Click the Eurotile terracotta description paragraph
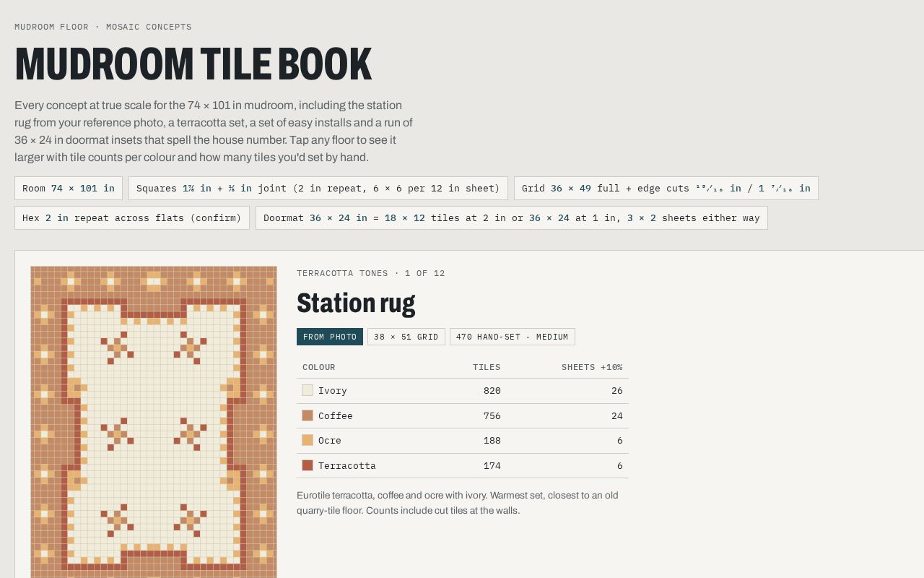Image resolution: width=924 pixels, height=578 pixels. point(458,503)
